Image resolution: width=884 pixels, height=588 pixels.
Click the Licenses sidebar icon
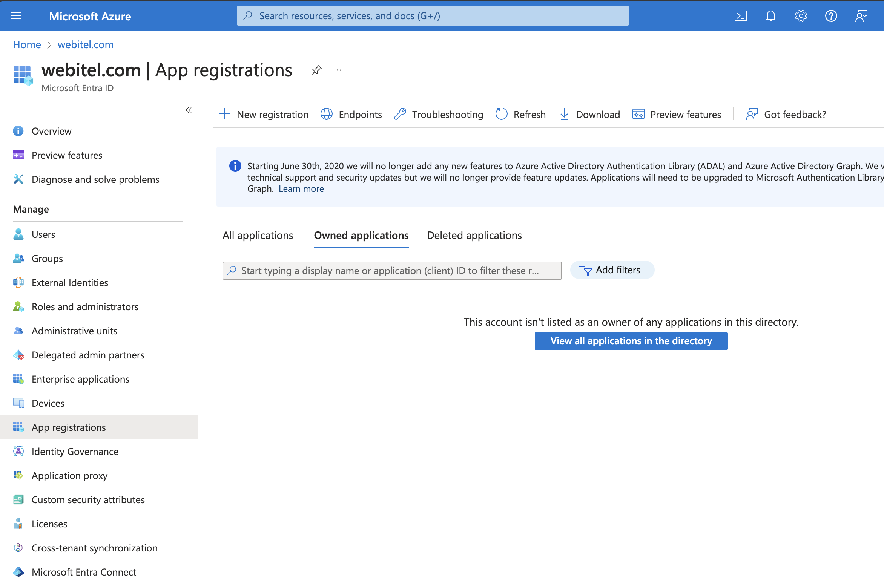(18, 524)
